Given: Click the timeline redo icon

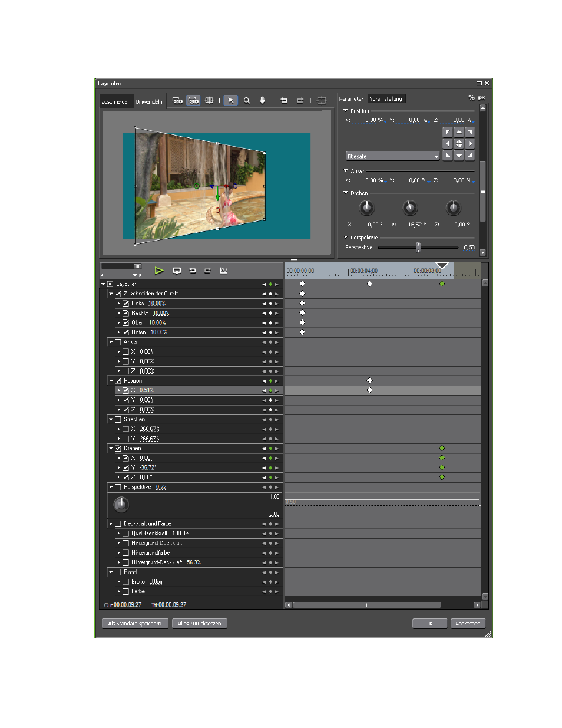Looking at the screenshot, I should coord(207,271).
